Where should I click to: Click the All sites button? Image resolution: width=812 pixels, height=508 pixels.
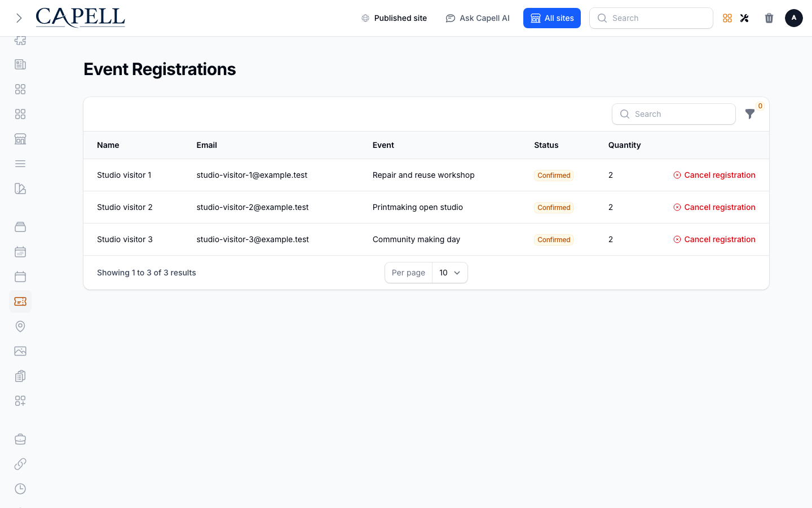(x=552, y=18)
